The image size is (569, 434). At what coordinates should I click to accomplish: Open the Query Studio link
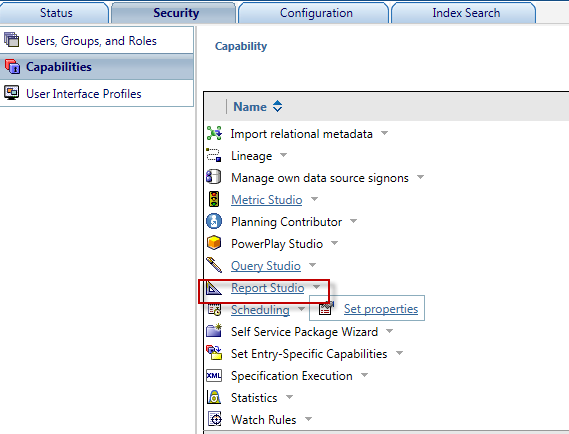pyautogui.click(x=266, y=266)
